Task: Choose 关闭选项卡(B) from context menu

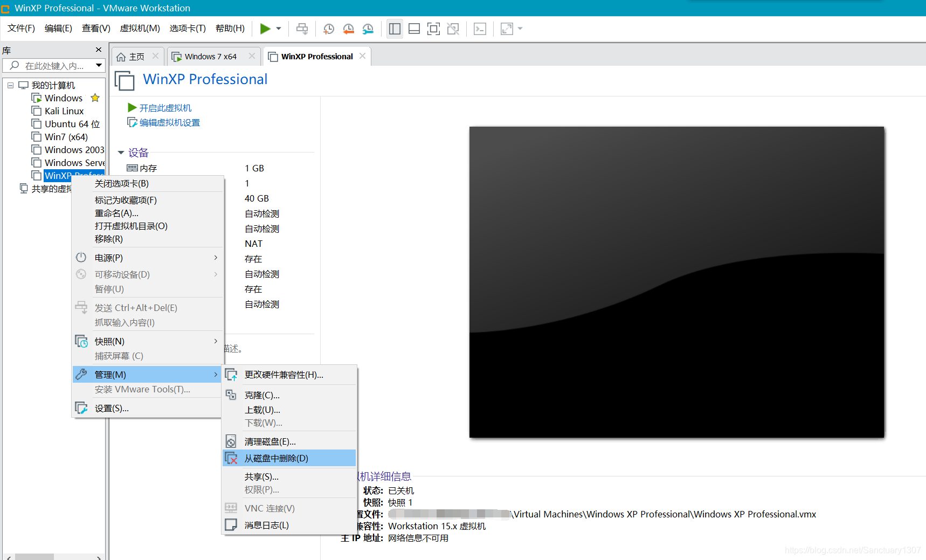Action: 148,184
